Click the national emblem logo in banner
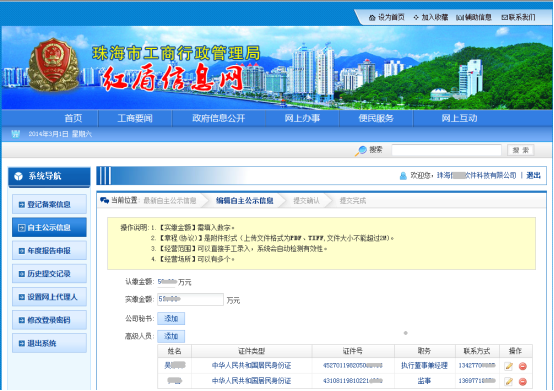This screenshot has width=554, height=391. [53, 64]
